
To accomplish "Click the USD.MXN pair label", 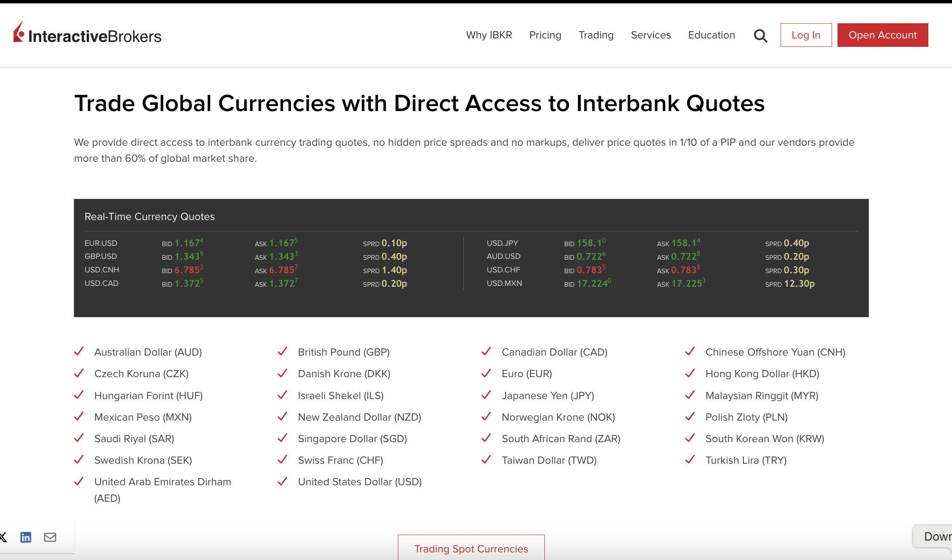I will tap(504, 283).
